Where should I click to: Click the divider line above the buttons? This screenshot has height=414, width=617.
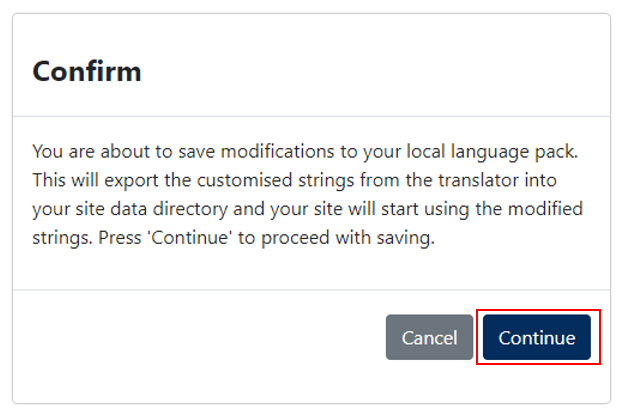click(x=311, y=290)
